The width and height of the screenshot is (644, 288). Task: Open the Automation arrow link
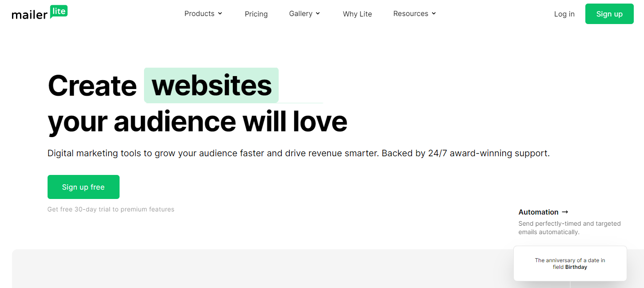[544, 212]
